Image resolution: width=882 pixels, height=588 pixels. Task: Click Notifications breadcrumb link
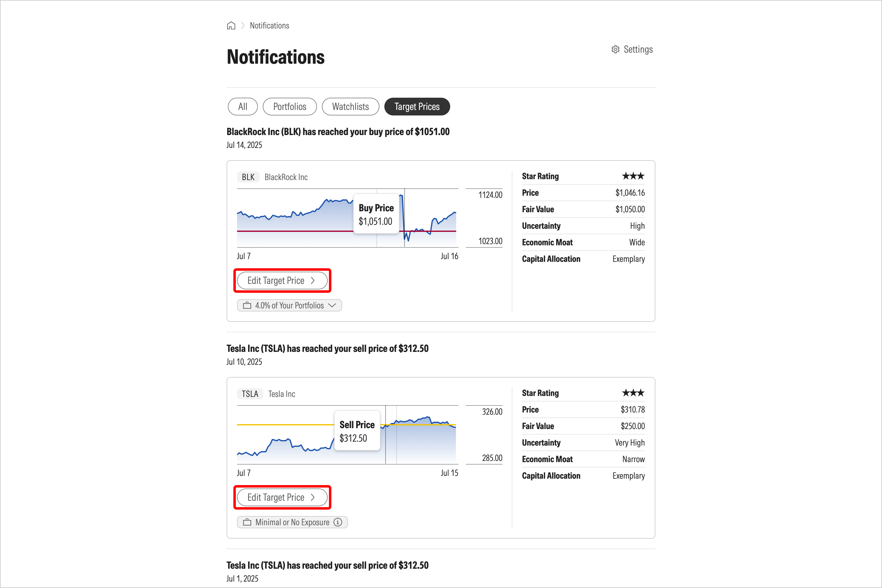(x=269, y=25)
